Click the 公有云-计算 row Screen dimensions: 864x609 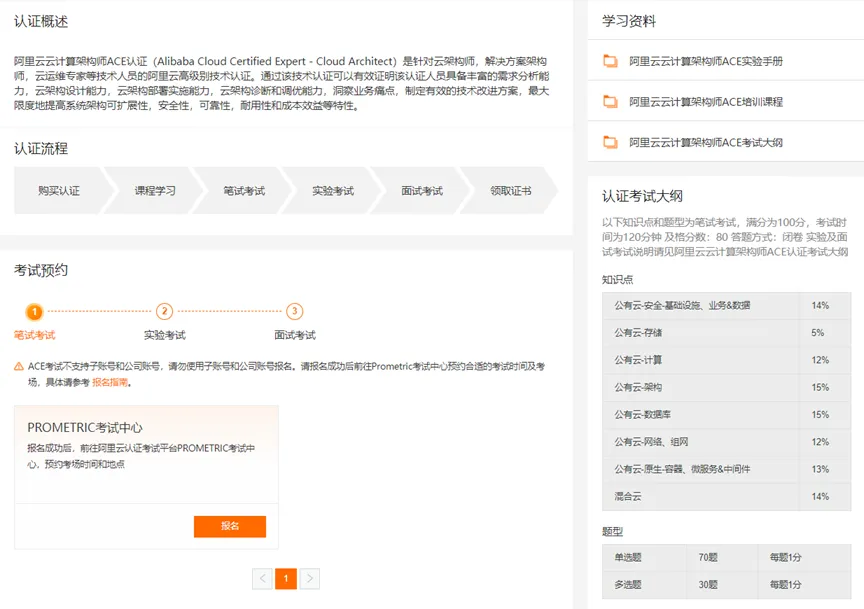tap(727, 360)
